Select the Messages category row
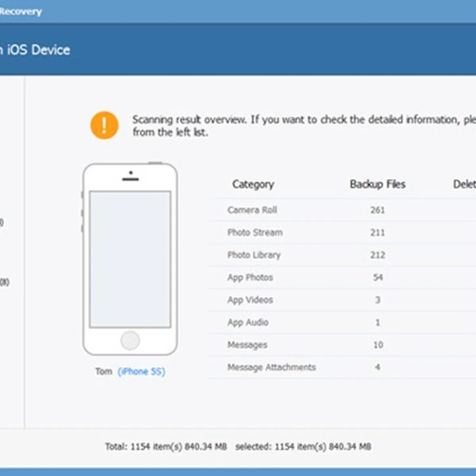Viewport: 476px width, 476px height. 342,345
